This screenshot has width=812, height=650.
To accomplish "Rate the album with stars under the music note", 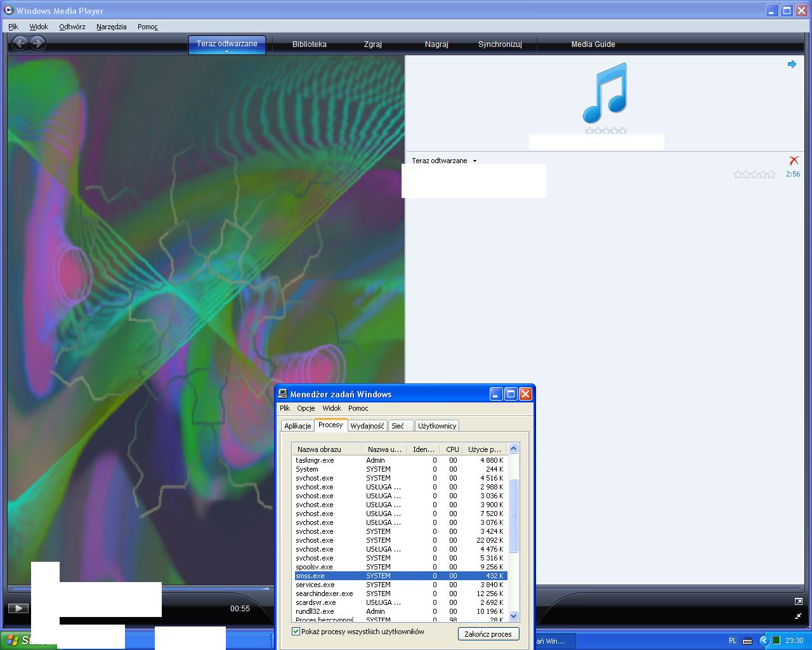I will pos(606,131).
